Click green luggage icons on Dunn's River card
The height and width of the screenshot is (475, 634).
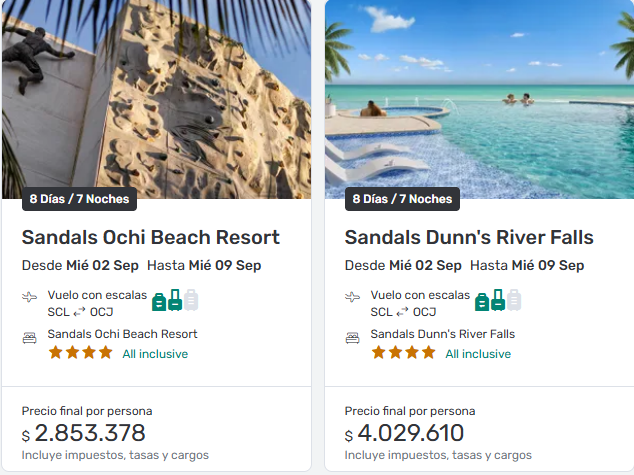(490, 300)
